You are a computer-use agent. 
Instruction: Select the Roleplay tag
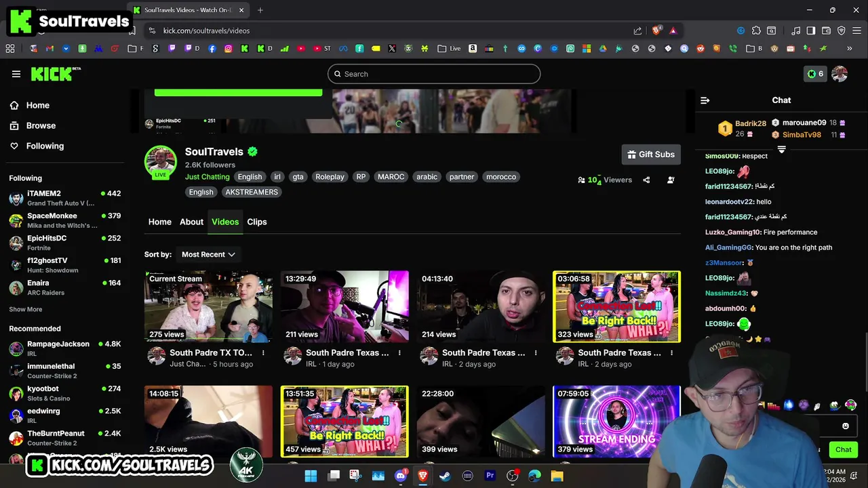[330, 177]
